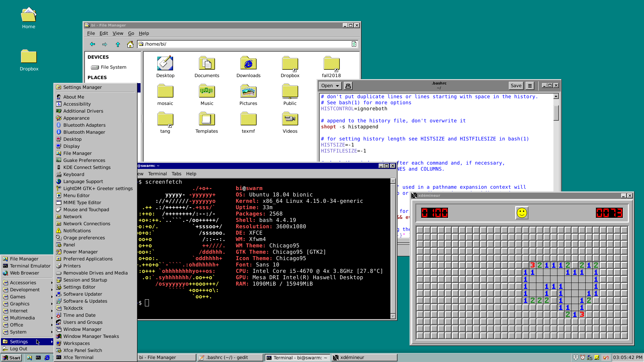Image resolution: width=644 pixels, height=362 pixels.
Task: Click the home icon in File Manager toolbar
Action: point(130,44)
